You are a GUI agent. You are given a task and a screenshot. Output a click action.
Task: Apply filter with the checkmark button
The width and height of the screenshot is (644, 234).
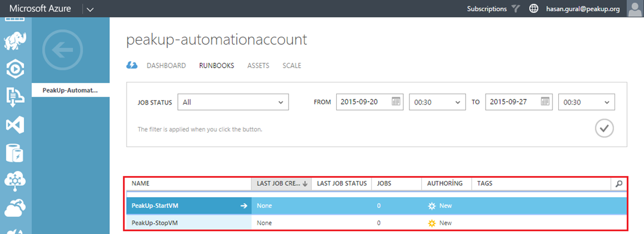[x=604, y=128]
